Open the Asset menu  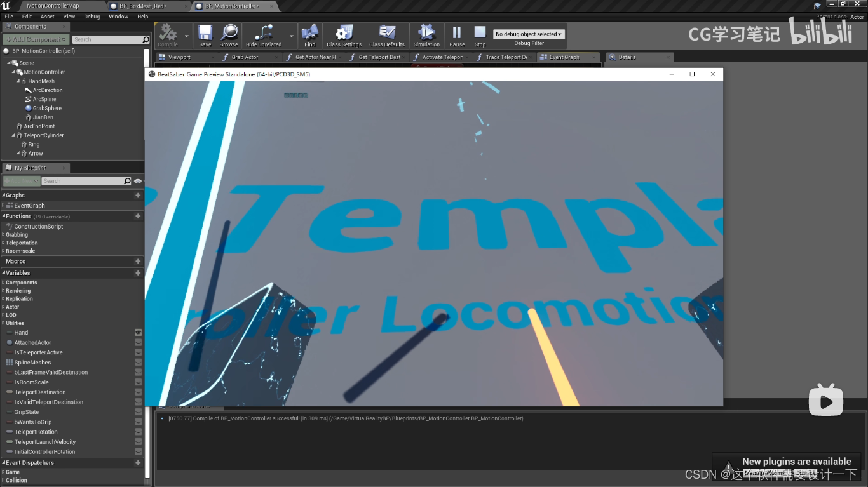tap(47, 17)
